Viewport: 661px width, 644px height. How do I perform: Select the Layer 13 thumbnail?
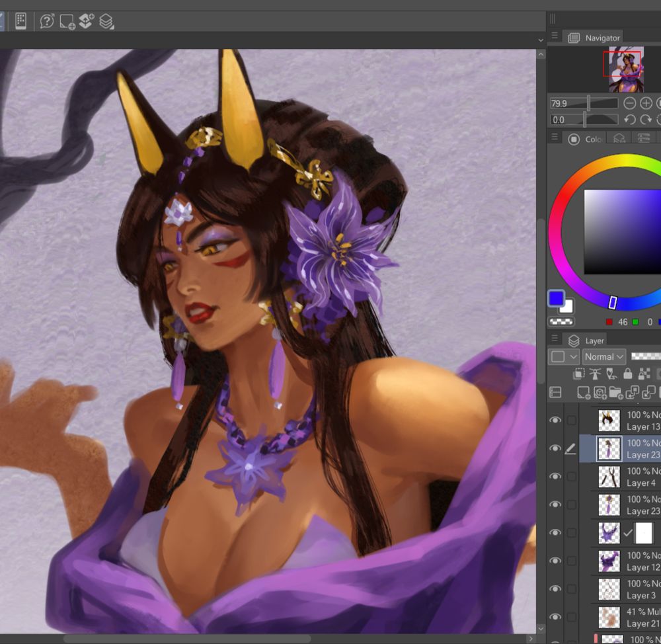pos(609,421)
